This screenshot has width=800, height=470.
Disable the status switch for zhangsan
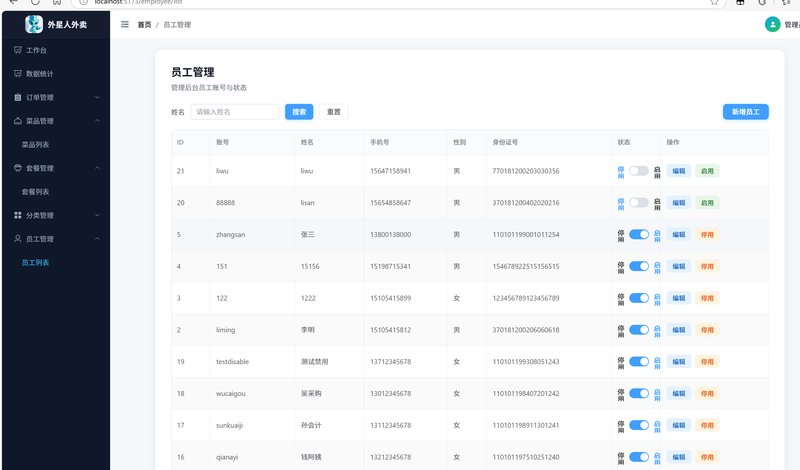[x=639, y=234]
